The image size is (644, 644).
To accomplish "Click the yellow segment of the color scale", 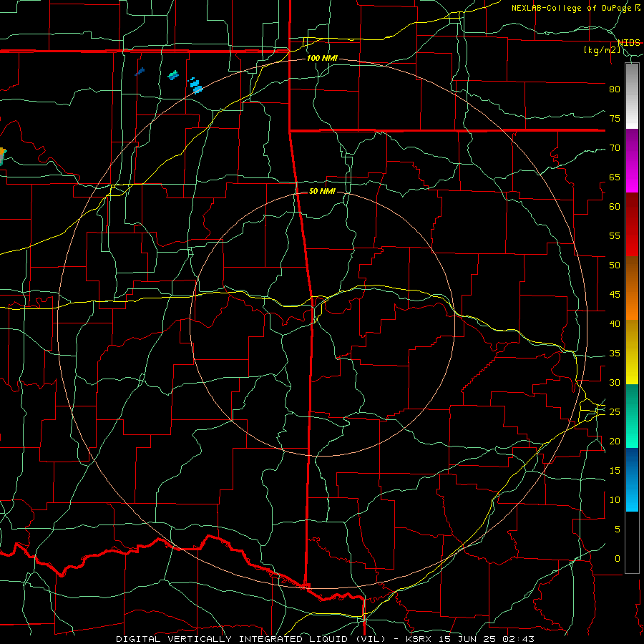I will pyautogui.click(x=632, y=352).
